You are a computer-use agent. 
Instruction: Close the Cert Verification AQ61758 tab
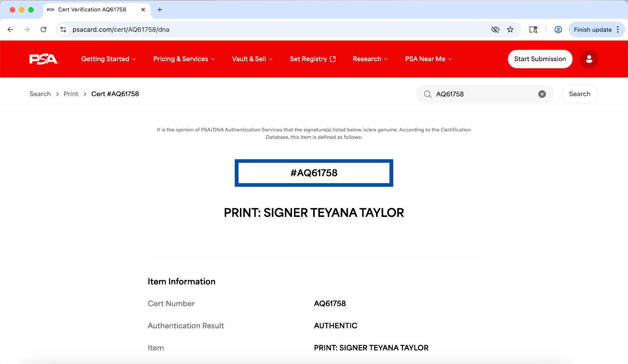click(143, 10)
